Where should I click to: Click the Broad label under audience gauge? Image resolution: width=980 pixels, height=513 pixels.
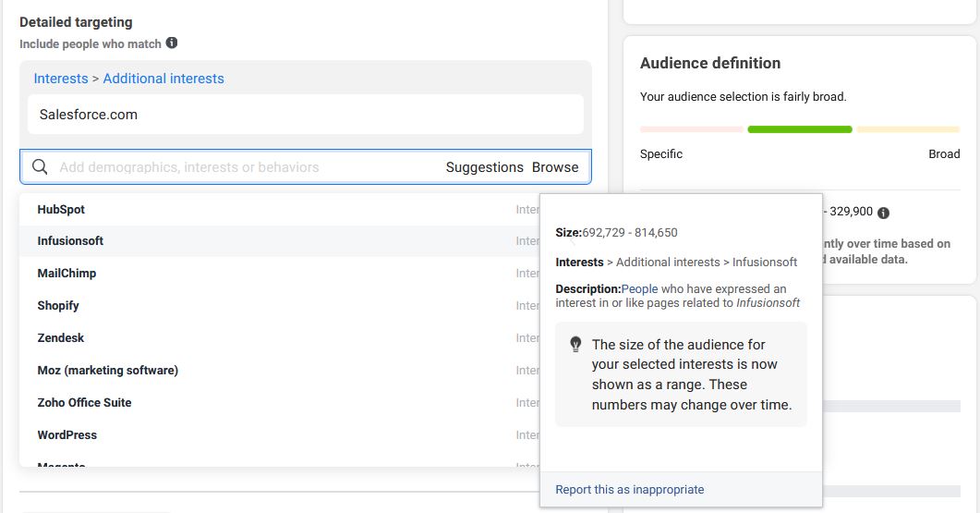[944, 153]
